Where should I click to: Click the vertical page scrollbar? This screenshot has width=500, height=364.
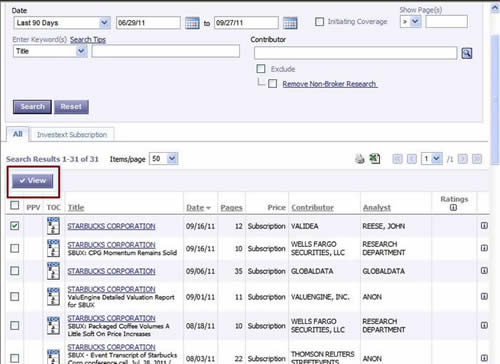(495, 100)
